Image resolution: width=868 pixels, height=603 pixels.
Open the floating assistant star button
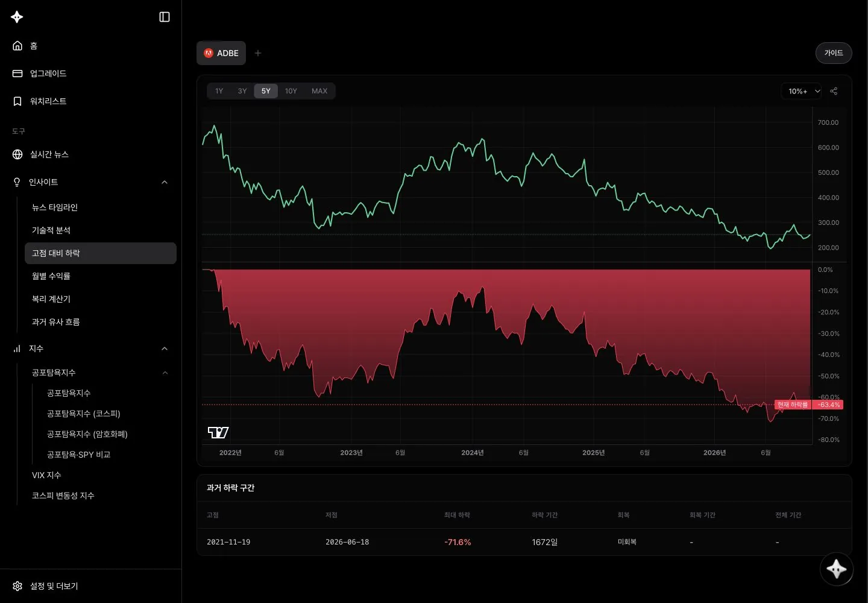pos(837,569)
